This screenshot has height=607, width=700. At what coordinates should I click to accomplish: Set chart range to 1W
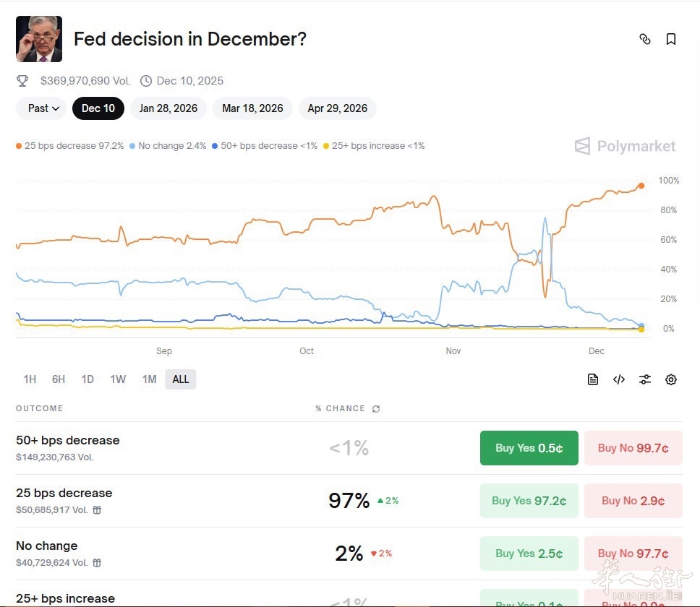point(118,379)
